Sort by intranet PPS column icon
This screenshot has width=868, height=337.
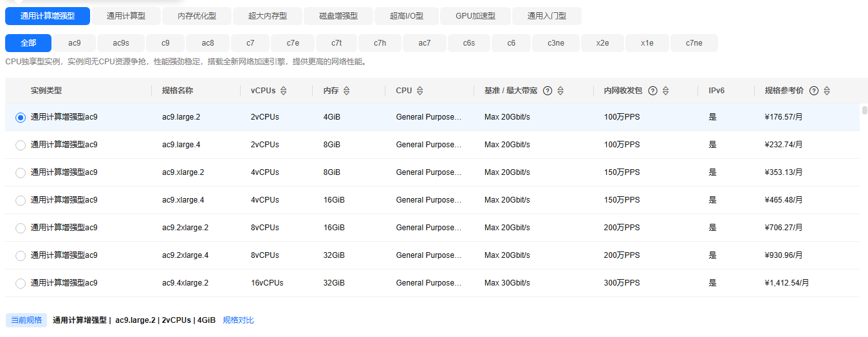[x=665, y=91]
